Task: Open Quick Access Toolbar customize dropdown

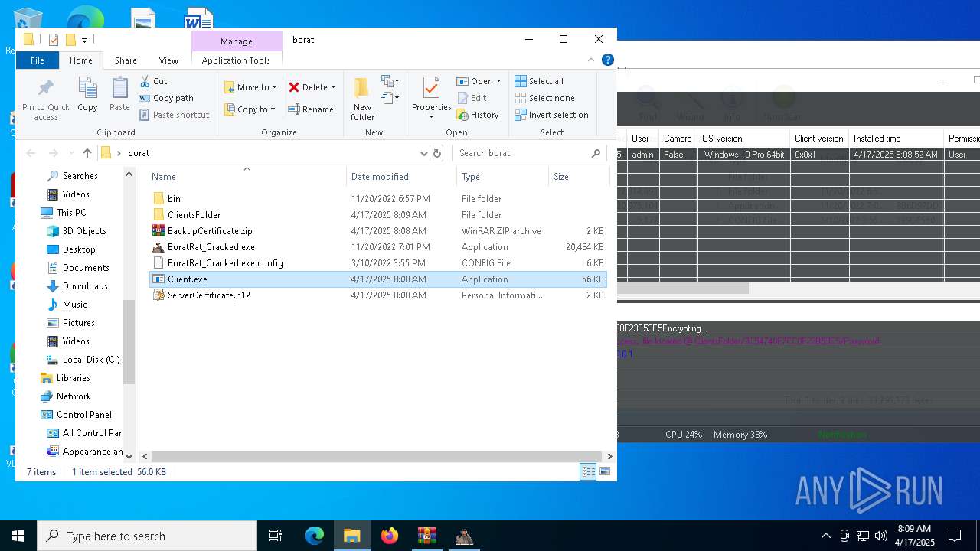Action: coord(84,40)
